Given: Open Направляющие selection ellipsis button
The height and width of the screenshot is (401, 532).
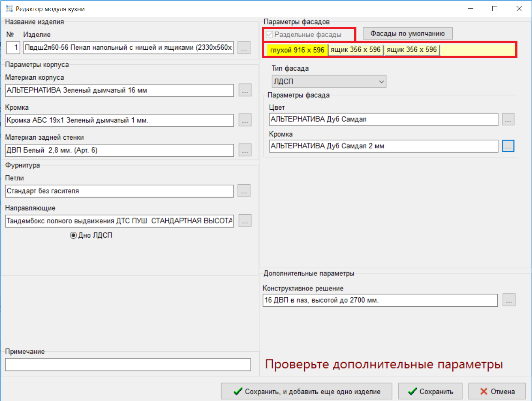Looking at the screenshot, I should (245, 221).
